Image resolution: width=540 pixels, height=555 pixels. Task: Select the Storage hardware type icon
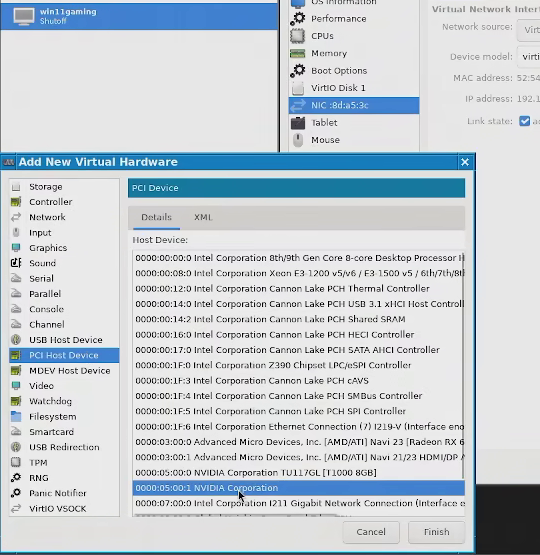(16, 187)
